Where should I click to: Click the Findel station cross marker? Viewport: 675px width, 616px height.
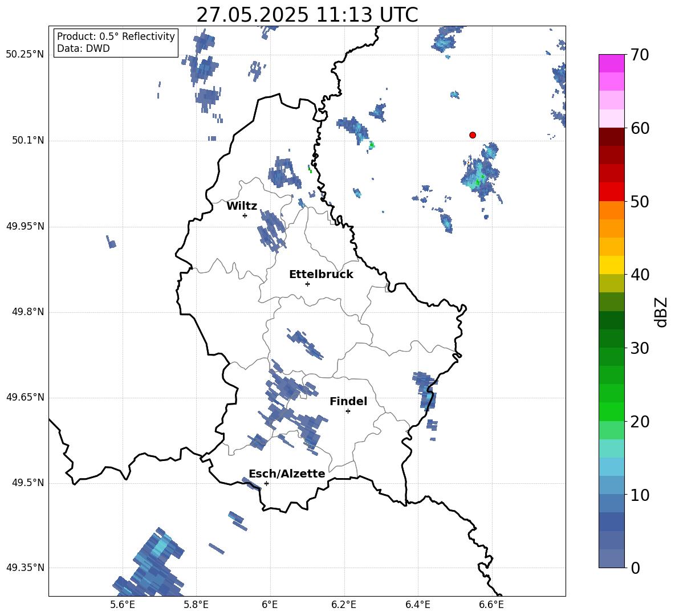coord(348,411)
